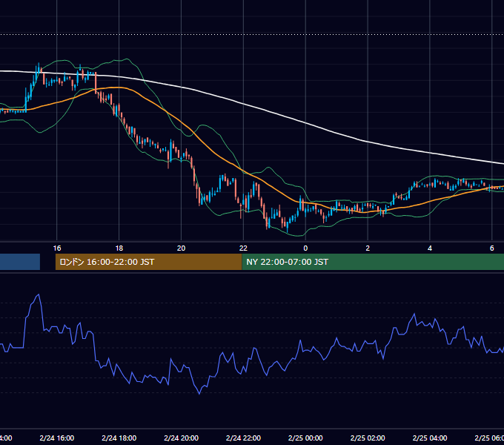Click the 20 hour label on the price chart axis
504x445 pixels.
click(182, 248)
